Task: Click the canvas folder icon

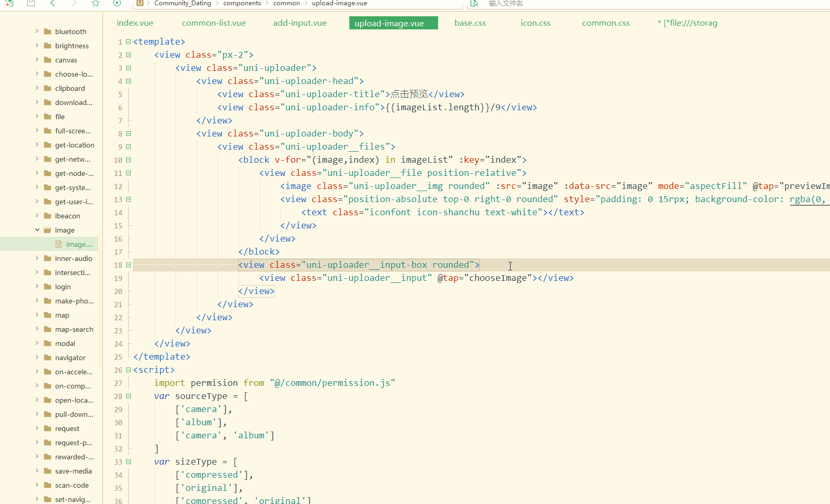Action: pos(48,60)
